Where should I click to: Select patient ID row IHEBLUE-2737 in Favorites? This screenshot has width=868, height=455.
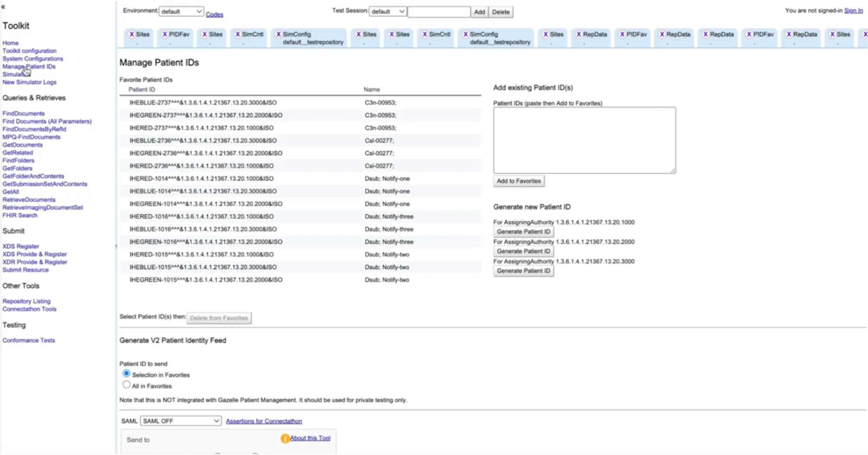(x=204, y=102)
